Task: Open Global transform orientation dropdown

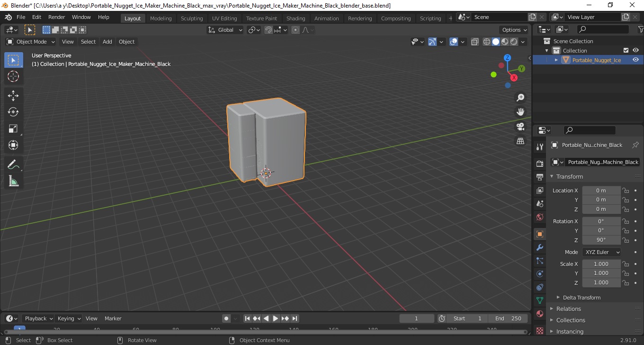Action: [x=225, y=30]
